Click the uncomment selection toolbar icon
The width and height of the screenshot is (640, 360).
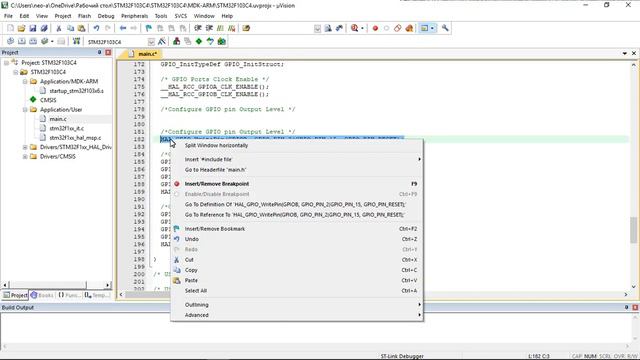tap(232, 28)
